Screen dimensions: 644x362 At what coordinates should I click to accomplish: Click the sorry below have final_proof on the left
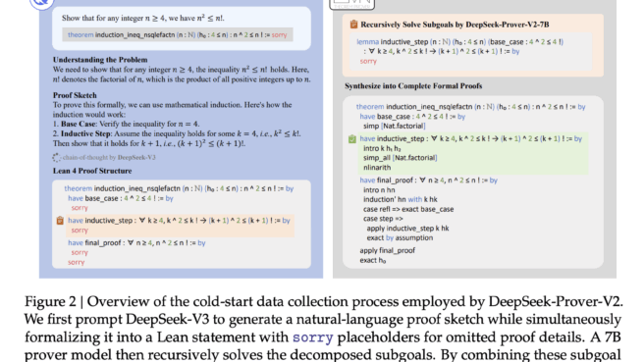tap(80, 252)
